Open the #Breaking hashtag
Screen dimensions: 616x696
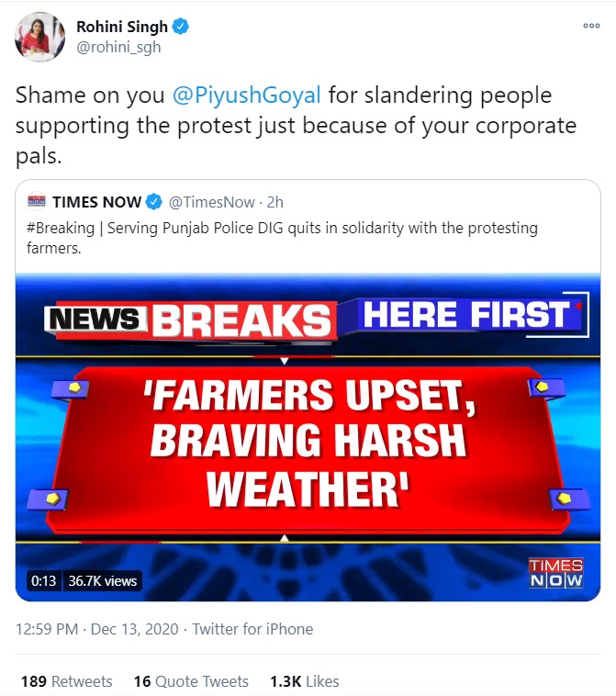click(x=61, y=228)
